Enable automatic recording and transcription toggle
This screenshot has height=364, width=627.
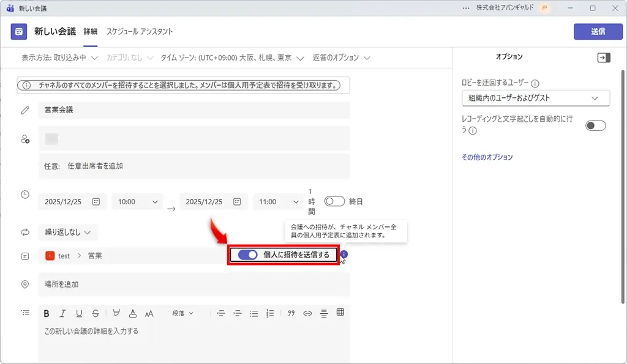[x=595, y=125]
